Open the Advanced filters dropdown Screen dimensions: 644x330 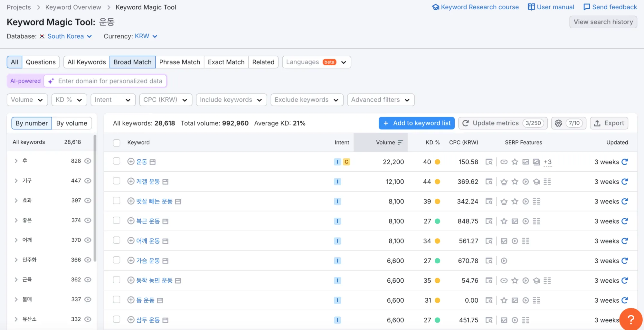[x=381, y=100]
